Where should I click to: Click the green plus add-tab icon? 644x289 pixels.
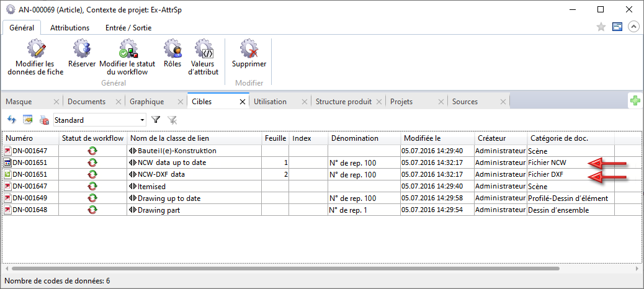coord(635,102)
